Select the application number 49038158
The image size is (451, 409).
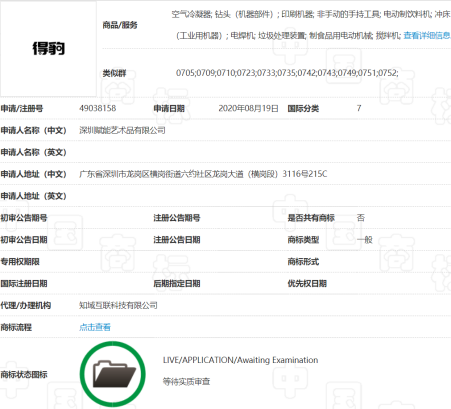98,108
